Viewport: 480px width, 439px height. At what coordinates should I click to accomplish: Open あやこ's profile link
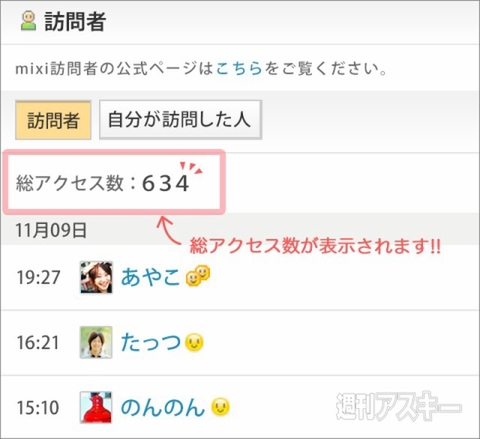point(150,277)
